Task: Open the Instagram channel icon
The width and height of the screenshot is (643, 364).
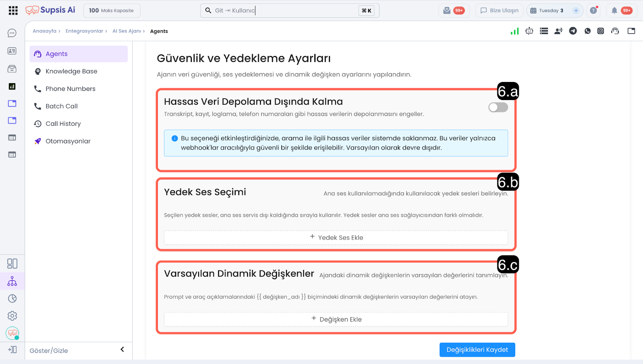Action: [x=600, y=31]
